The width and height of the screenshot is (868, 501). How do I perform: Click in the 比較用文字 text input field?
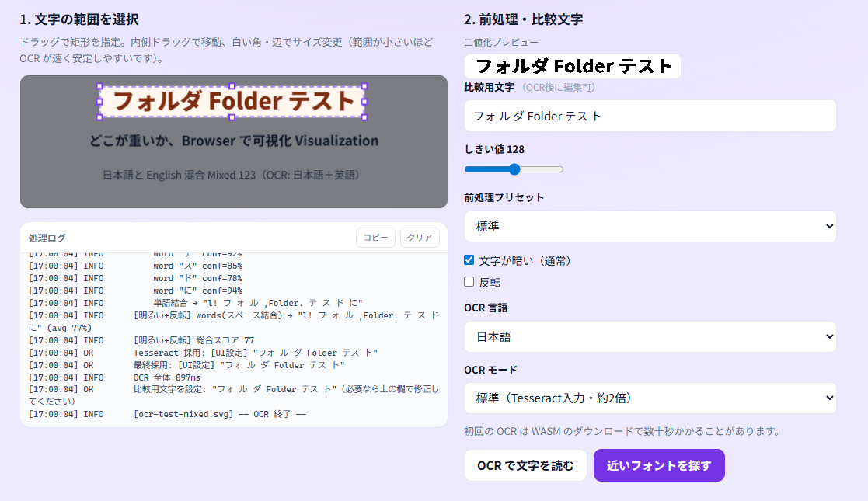point(650,117)
